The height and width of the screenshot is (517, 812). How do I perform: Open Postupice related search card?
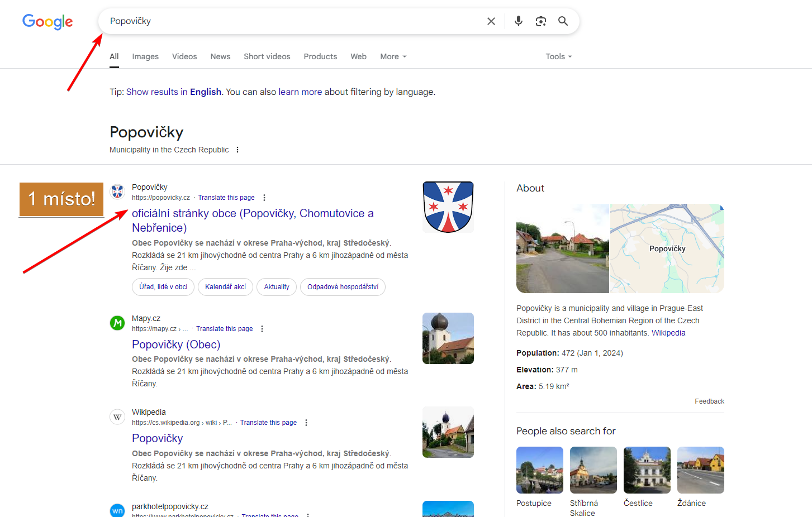tap(540, 477)
